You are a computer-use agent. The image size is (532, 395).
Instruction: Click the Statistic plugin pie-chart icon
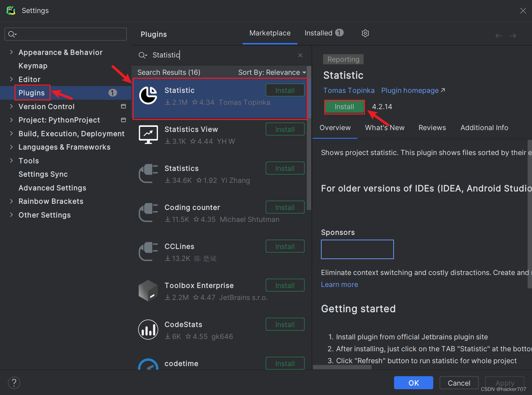[x=148, y=95]
